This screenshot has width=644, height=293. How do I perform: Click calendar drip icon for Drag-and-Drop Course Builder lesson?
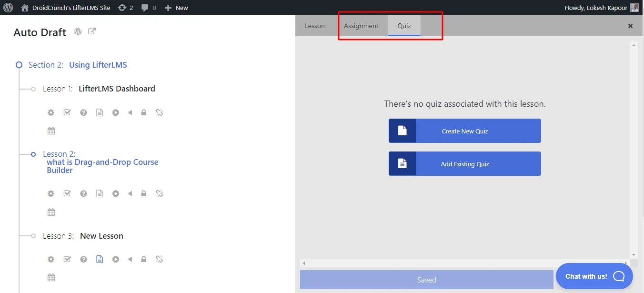click(51, 212)
